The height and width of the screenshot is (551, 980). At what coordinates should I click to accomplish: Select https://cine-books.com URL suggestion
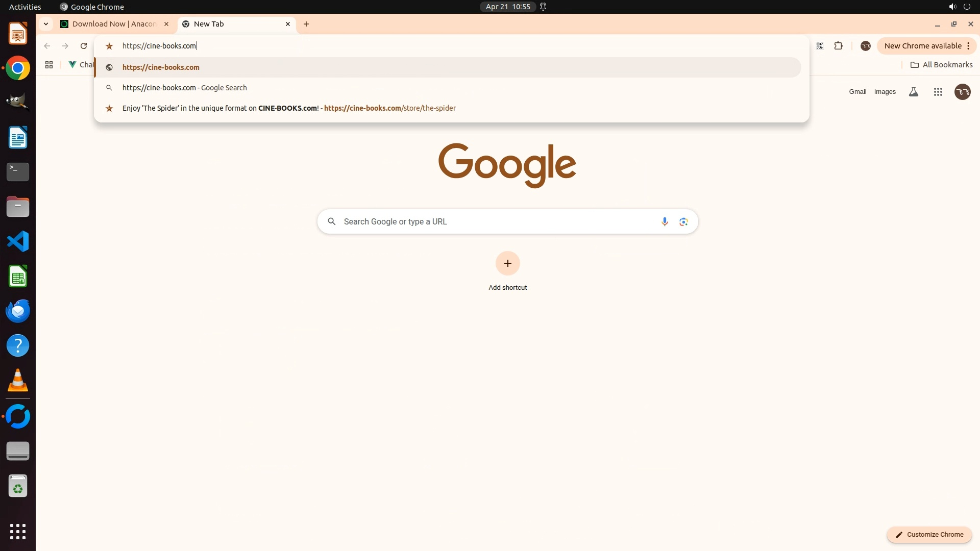tap(161, 67)
